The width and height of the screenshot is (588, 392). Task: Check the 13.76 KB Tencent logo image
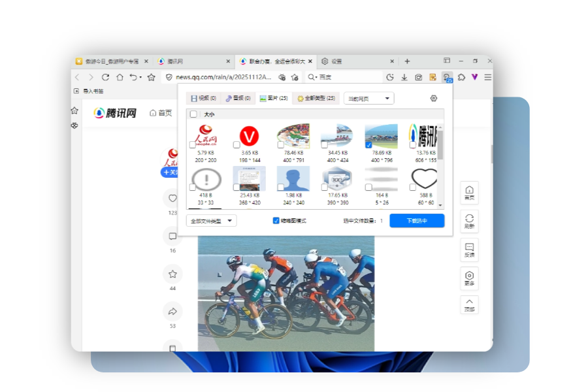click(412, 145)
